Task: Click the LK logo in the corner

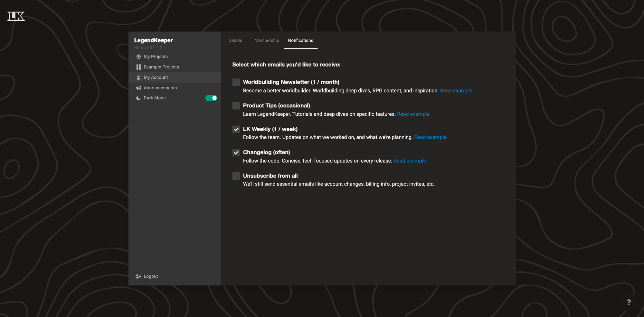Action: pos(16,16)
